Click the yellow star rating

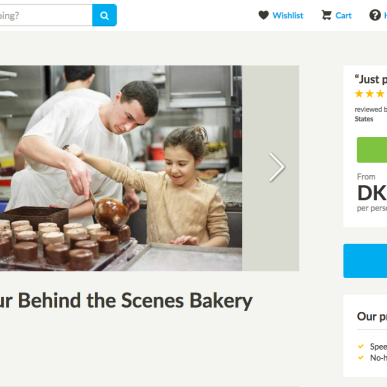(x=370, y=94)
